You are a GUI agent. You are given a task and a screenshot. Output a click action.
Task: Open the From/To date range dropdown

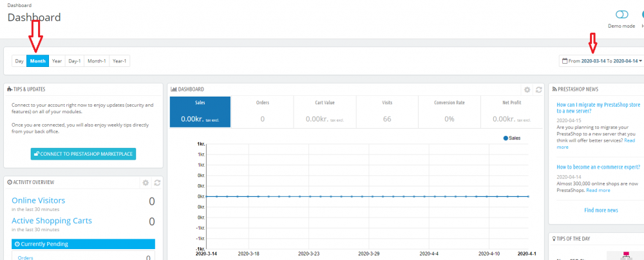click(x=602, y=61)
